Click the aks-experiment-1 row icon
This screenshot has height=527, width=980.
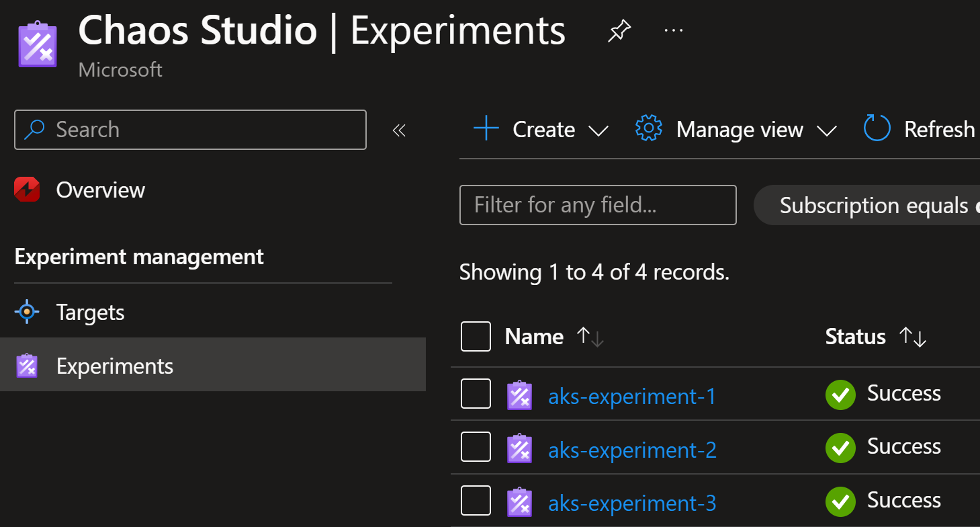(519, 395)
